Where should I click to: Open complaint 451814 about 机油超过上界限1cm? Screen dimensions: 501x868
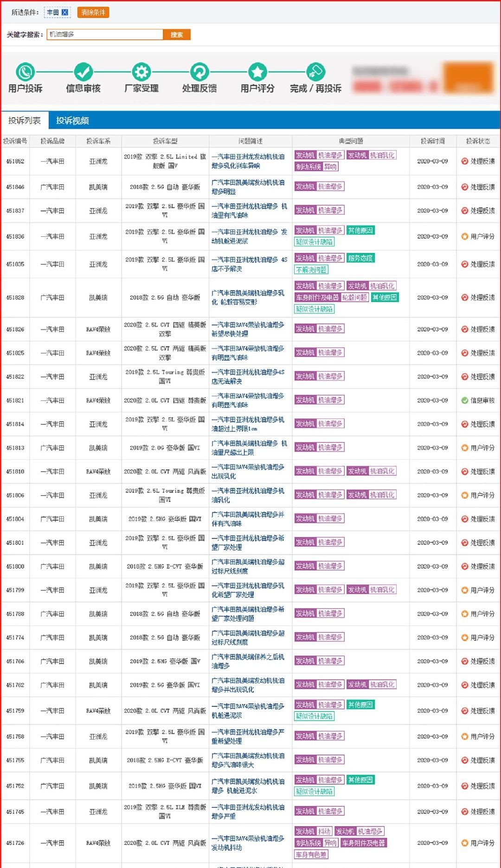click(x=248, y=424)
